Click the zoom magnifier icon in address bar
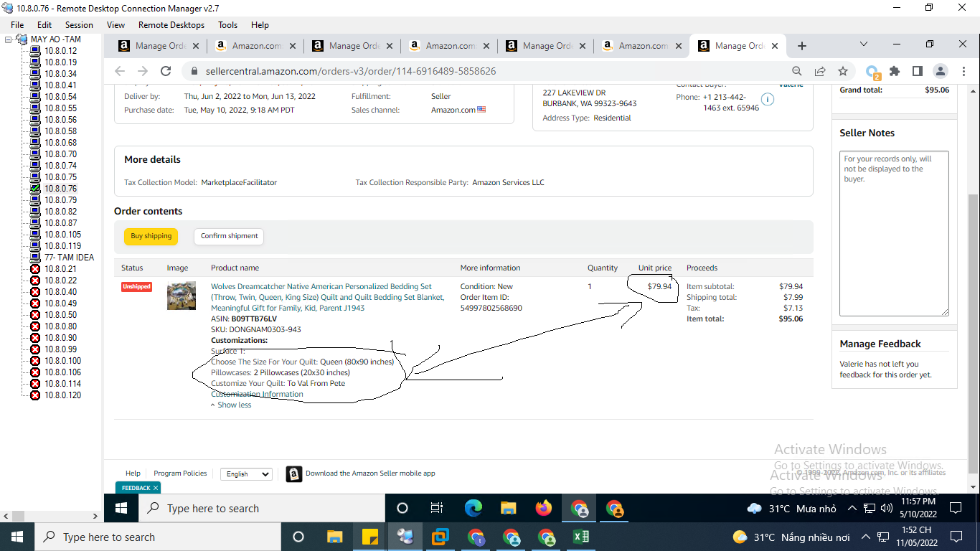This screenshot has height=551, width=980. tap(797, 71)
